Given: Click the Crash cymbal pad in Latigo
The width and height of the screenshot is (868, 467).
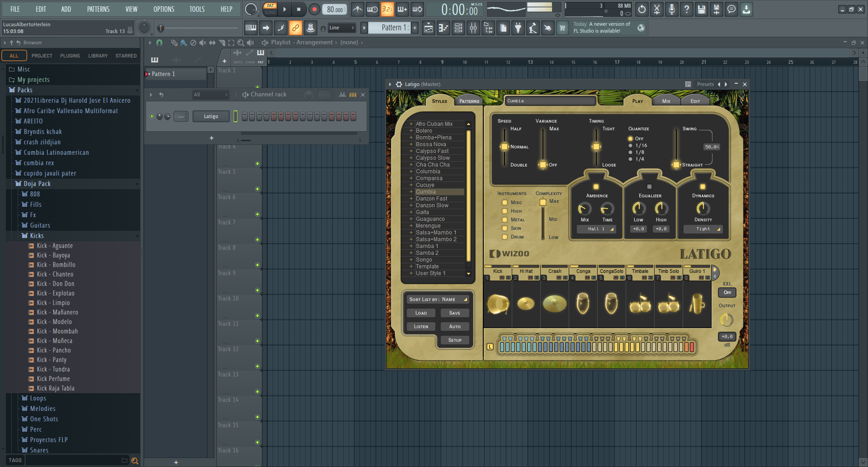Looking at the screenshot, I should pyautogui.click(x=555, y=304).
